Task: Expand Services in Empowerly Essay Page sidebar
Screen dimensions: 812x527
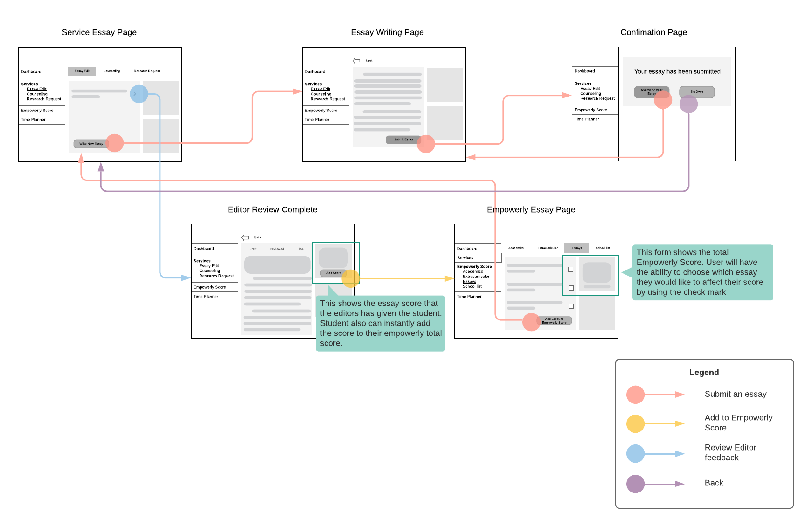Action: pos(478,258)
